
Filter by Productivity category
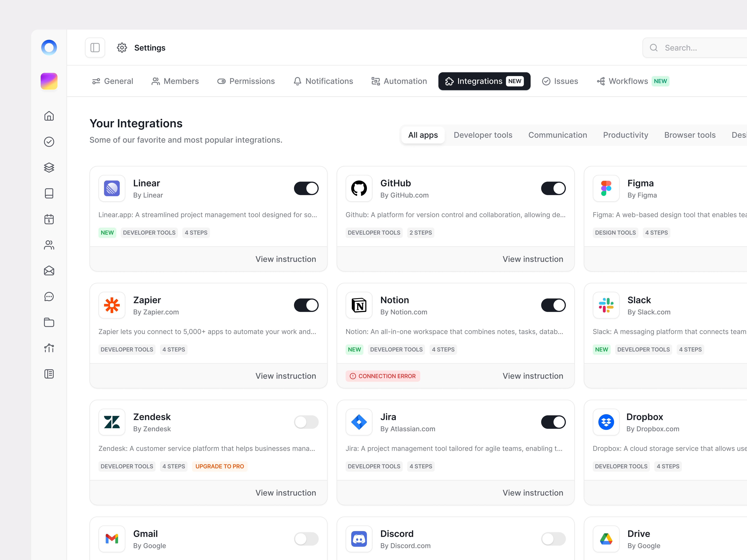tap(625, 135)
